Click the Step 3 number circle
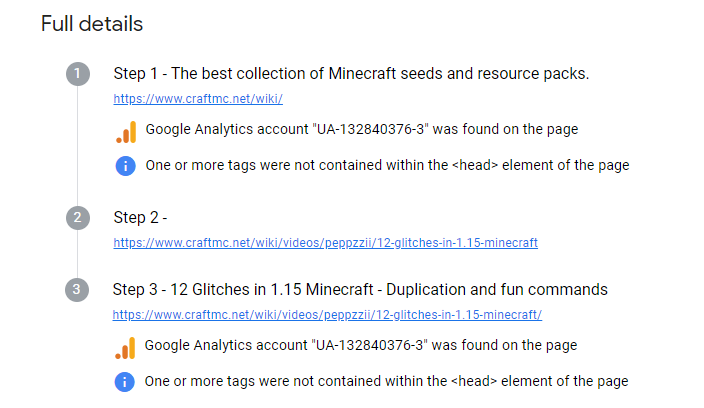 (x=77, y=290)
